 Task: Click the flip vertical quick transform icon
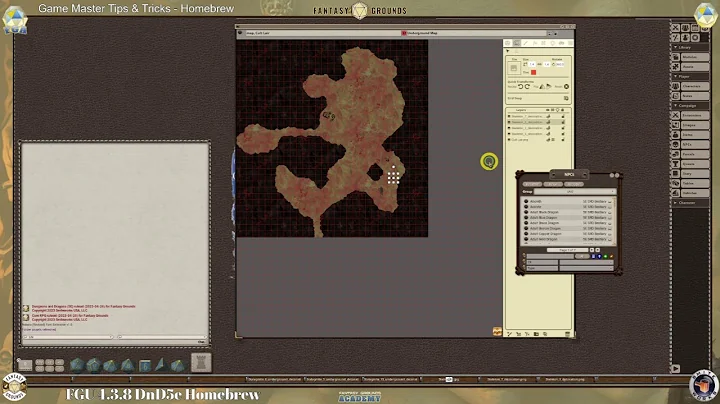549,87
